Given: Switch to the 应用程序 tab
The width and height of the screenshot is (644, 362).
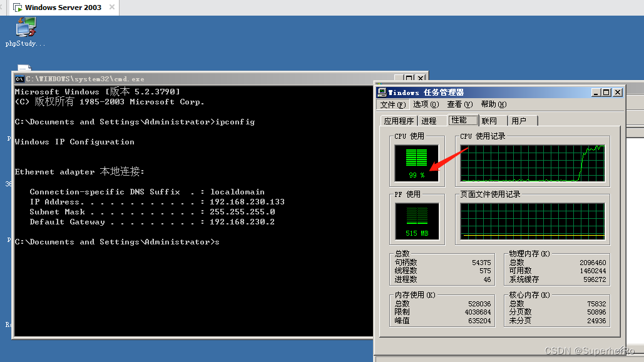Looking at the screenshot, I should (x=399, y=121).
